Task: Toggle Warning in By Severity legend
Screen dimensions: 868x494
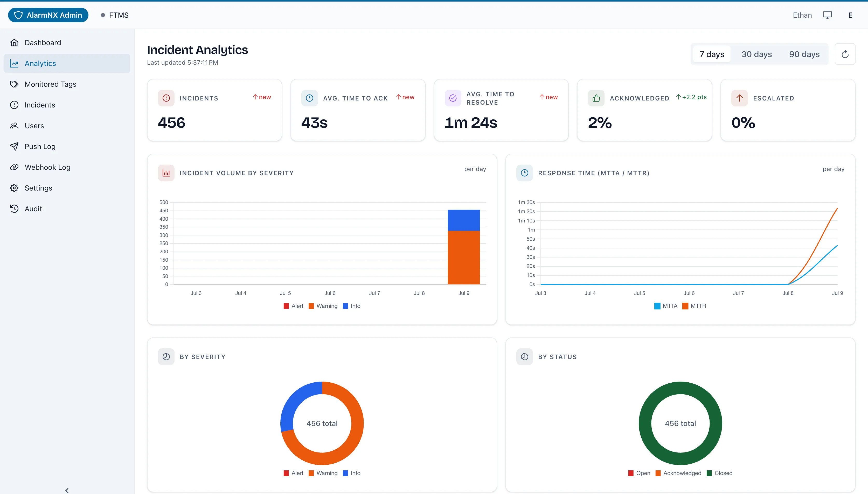Action: (x=323, y=473)
